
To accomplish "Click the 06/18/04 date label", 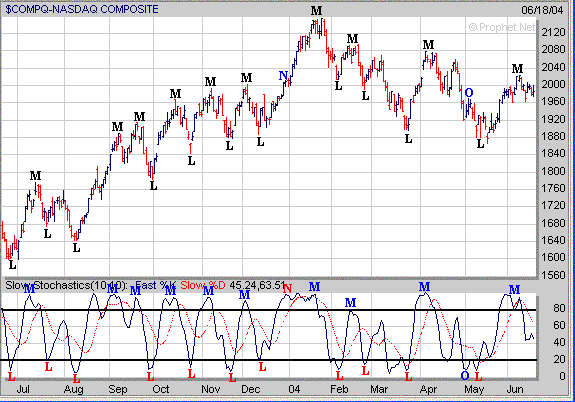I will click(x=542, y=10).
